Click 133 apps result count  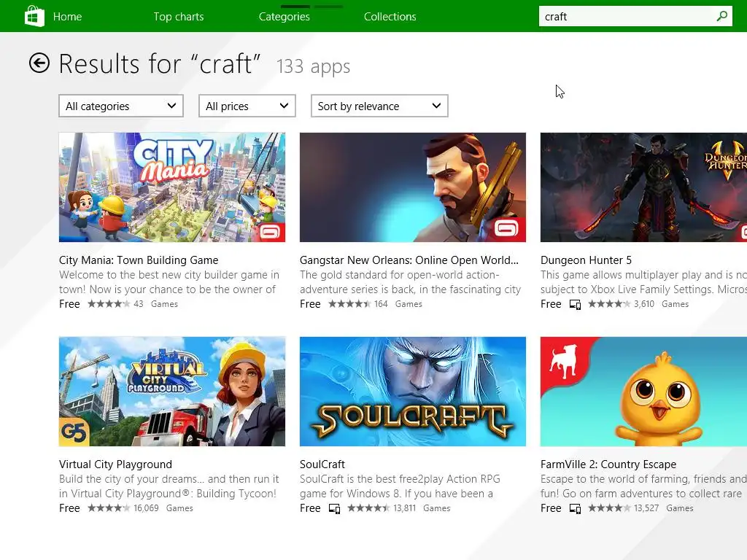click(x=314, y=66)
